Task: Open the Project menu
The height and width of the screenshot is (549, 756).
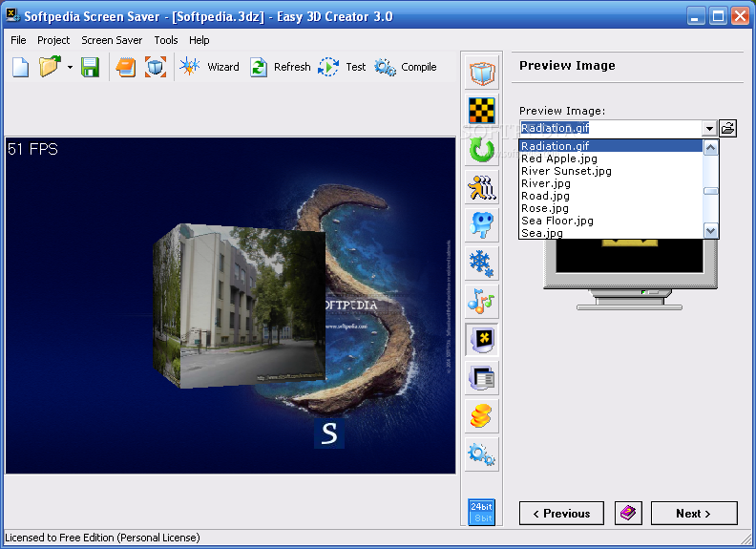Action: pos(53,40)
